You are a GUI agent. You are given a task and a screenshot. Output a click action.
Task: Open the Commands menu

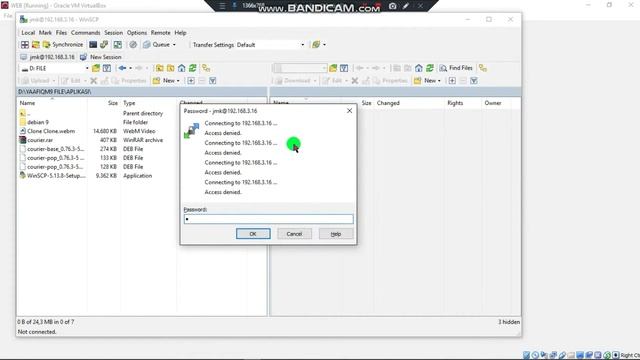85,33
